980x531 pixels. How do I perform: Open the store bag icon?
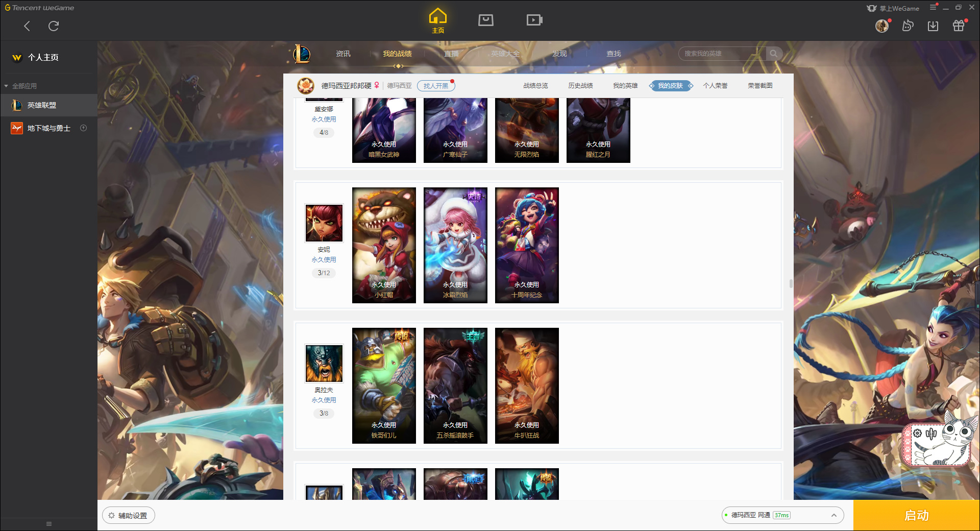coord(486,20)
